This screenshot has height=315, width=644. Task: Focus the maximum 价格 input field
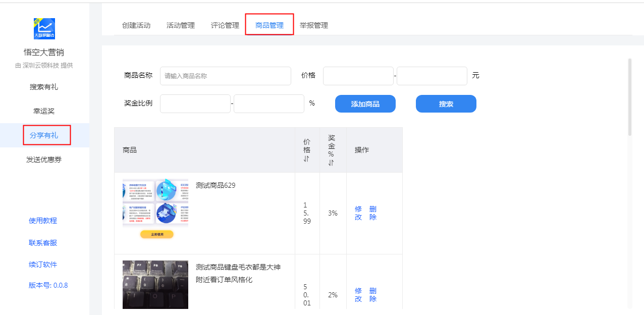point(432,76)
